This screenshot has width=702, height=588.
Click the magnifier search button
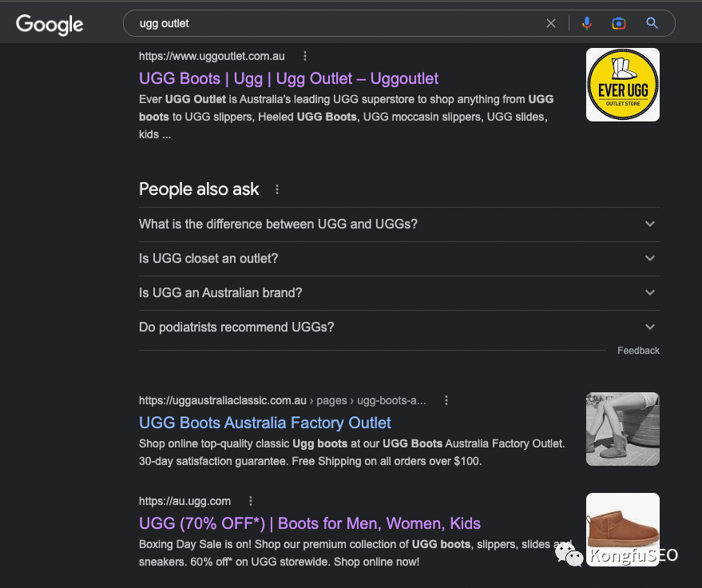point(652,23)
